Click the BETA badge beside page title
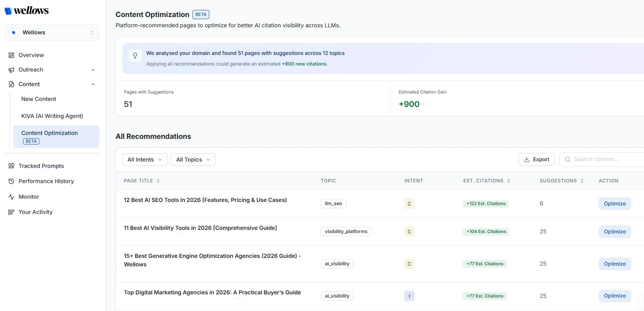The image size is (644, 311). click(x=201, y=15)
